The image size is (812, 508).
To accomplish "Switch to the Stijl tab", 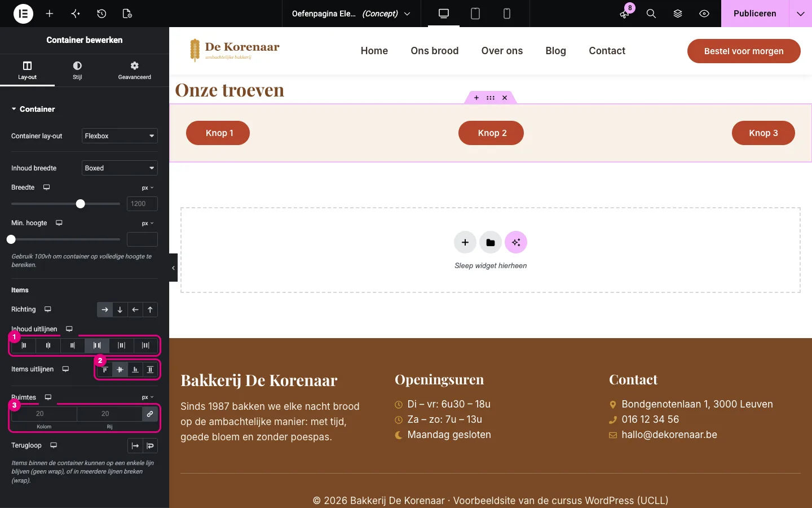I will click(x=77, y=71).
